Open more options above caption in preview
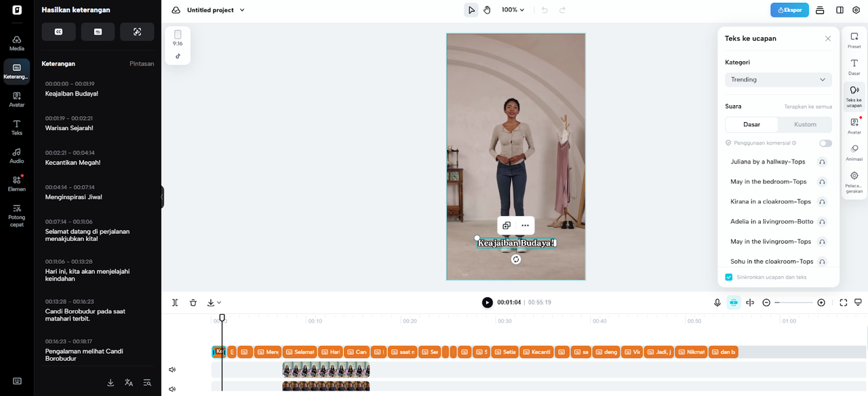 (x=525, y=225)
